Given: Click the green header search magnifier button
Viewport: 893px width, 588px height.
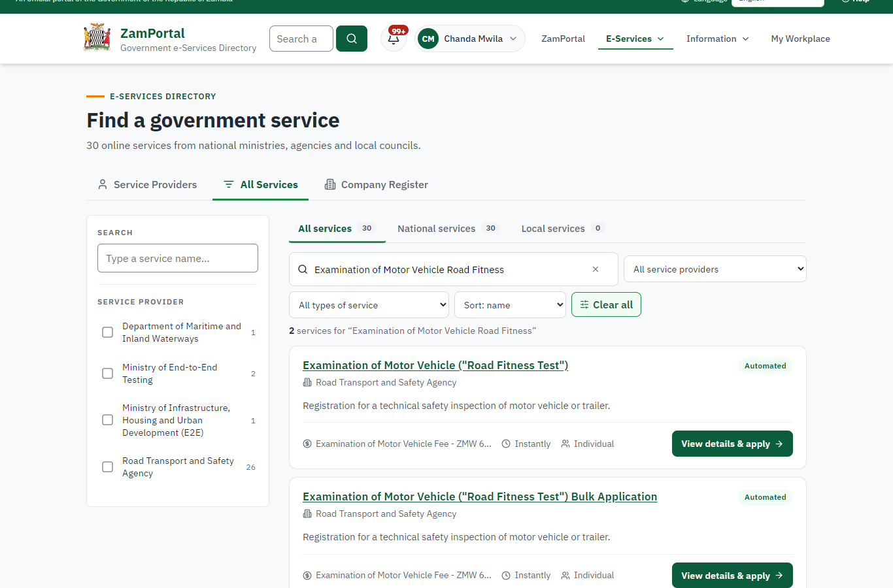Looking at the screenshot, I should 352,39.
